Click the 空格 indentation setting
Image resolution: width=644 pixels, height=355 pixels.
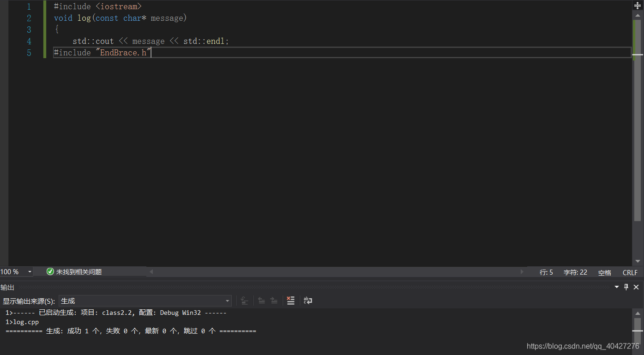click(605, 272)
